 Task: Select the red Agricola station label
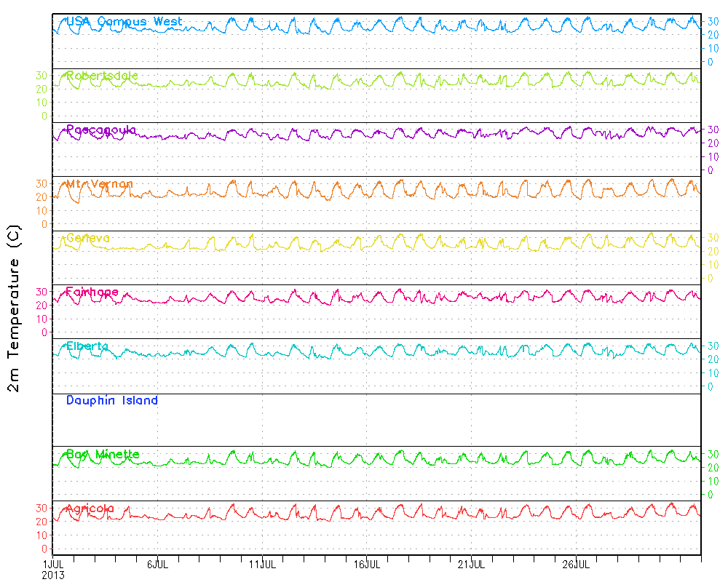(90, 509)
